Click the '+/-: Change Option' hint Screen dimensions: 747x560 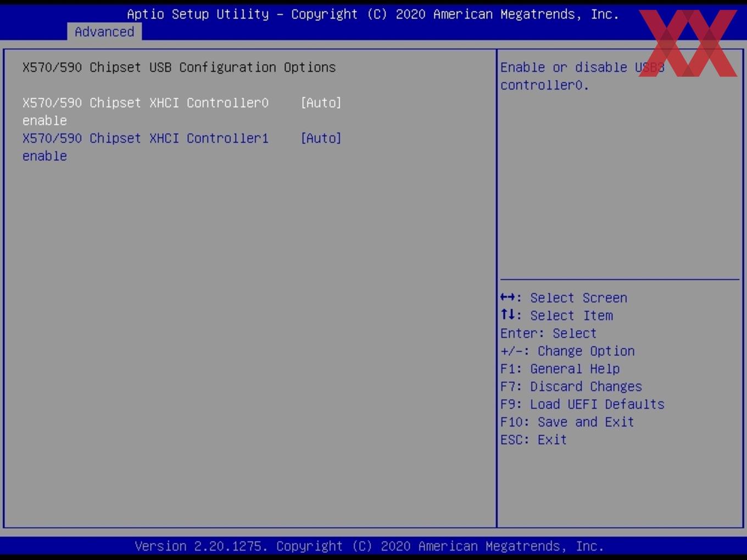pyautogui.click(x=567, y=351)
